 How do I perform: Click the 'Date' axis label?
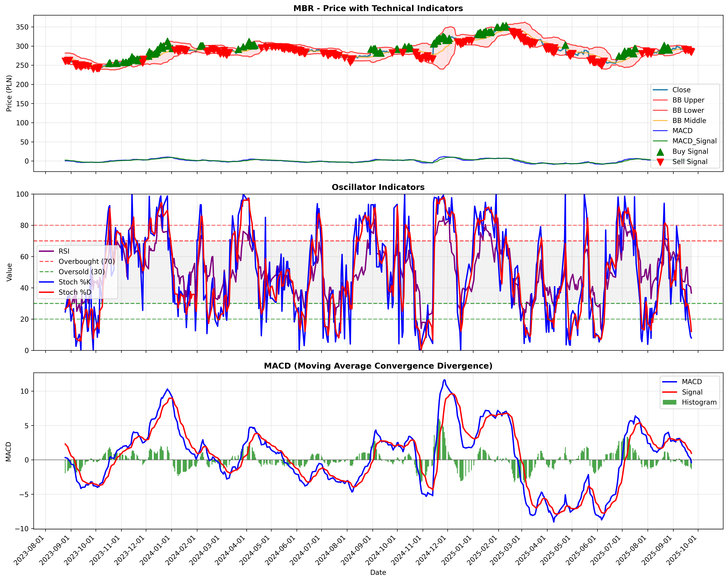(378, 572)
